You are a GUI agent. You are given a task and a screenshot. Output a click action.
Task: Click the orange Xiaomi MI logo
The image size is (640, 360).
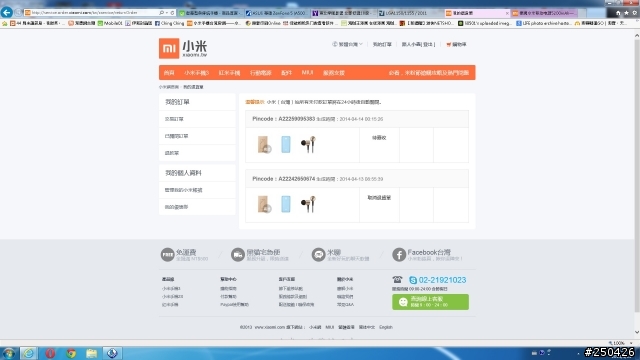[x=169, y=49]
